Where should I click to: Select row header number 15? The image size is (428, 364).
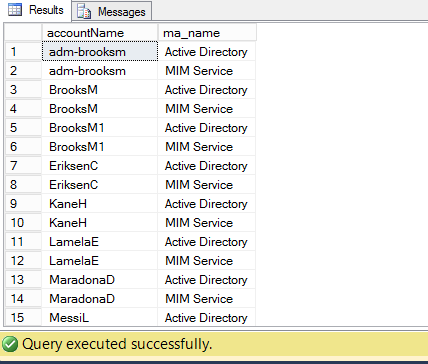[23, 317]
